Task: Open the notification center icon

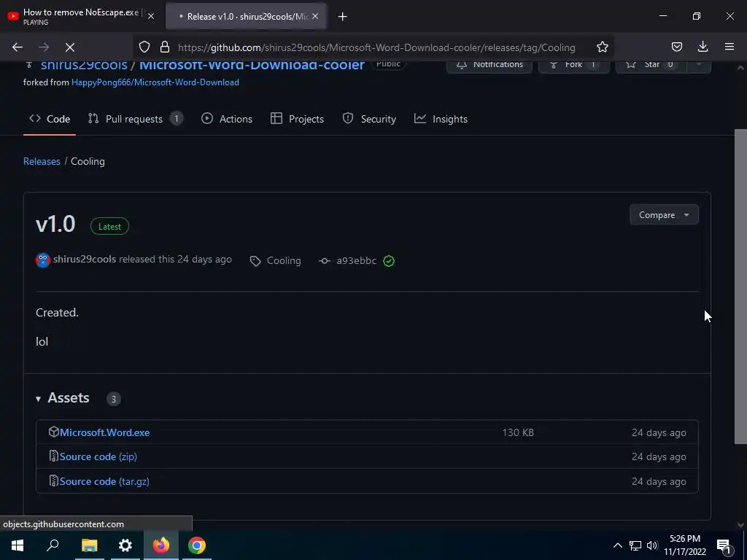Action: point(724,545)
